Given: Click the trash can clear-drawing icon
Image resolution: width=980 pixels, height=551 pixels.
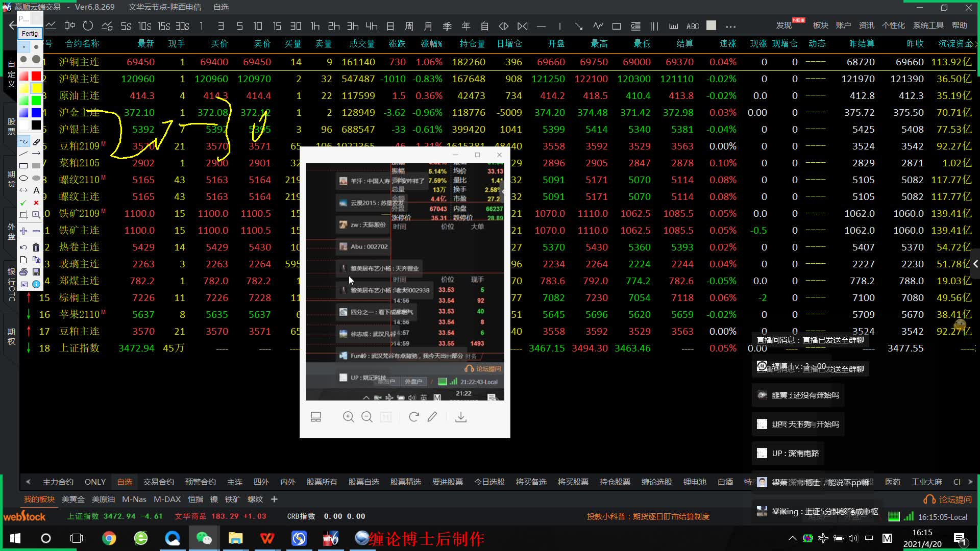Looking at the screenshot, I should pyautogui.click(x=36, y=247).
